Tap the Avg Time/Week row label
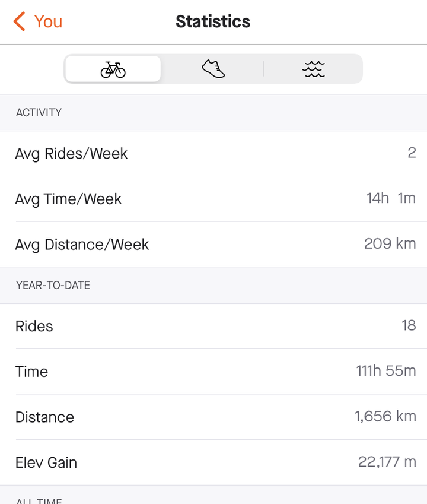Image resolution: width=427 pixels, height=504 pixels. 68,199
